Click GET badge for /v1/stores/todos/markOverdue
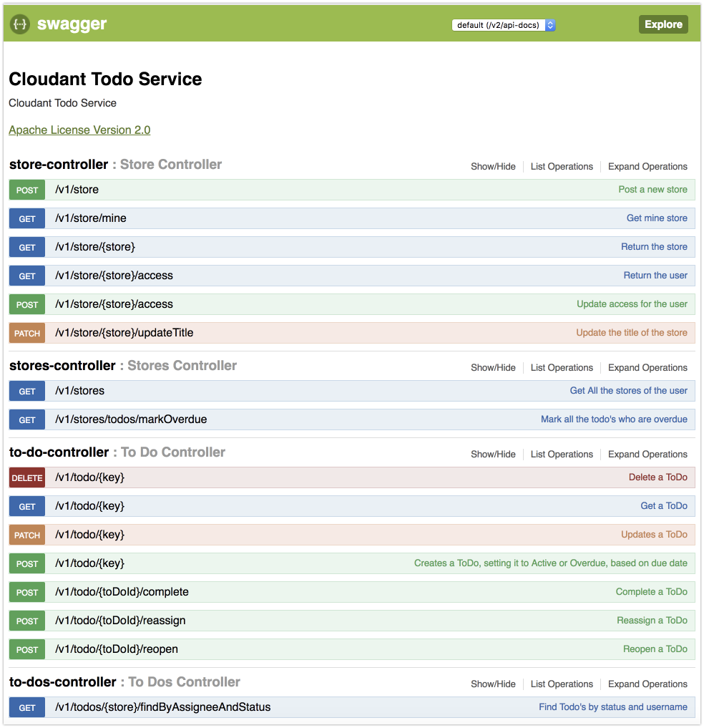This screenshot has width=704, height=728. 27,420
